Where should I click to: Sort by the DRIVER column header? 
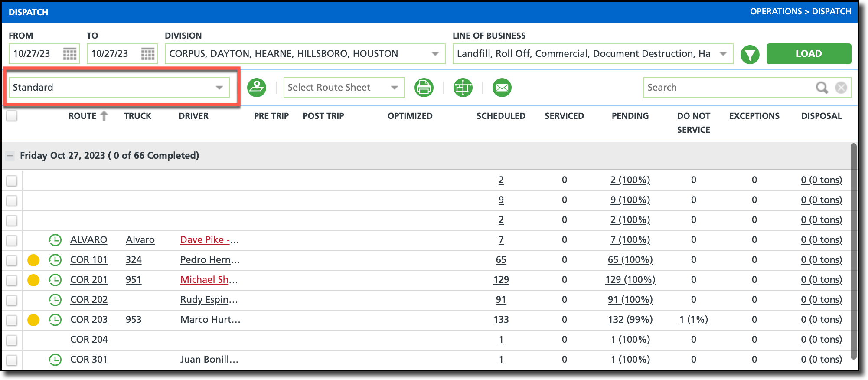coord(193,116)
